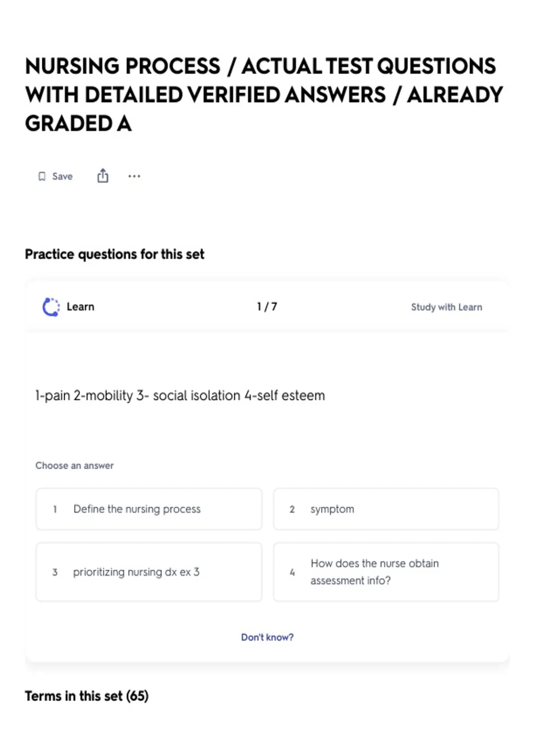The image size is (534, 756).
Task: Click the "Practice questions for this set" heading
Action: (114, 254)
